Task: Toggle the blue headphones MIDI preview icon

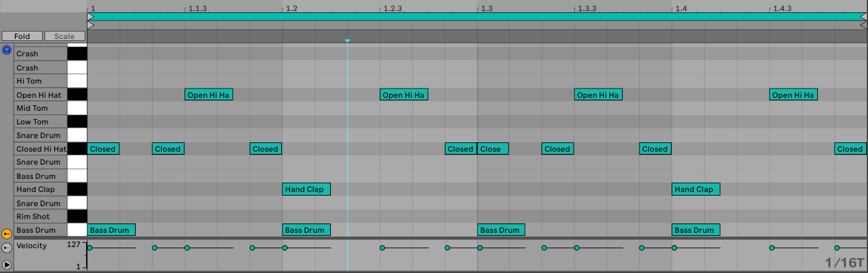Action: [x=7, y=50]
